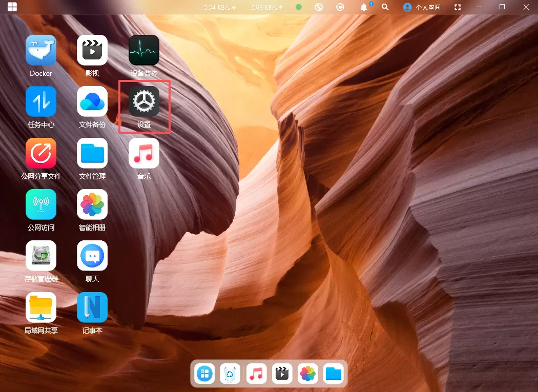The width and height of the screenshot is (538, 392).
Task: Open the Docker app on desktop
Action: tap(41, 50)
